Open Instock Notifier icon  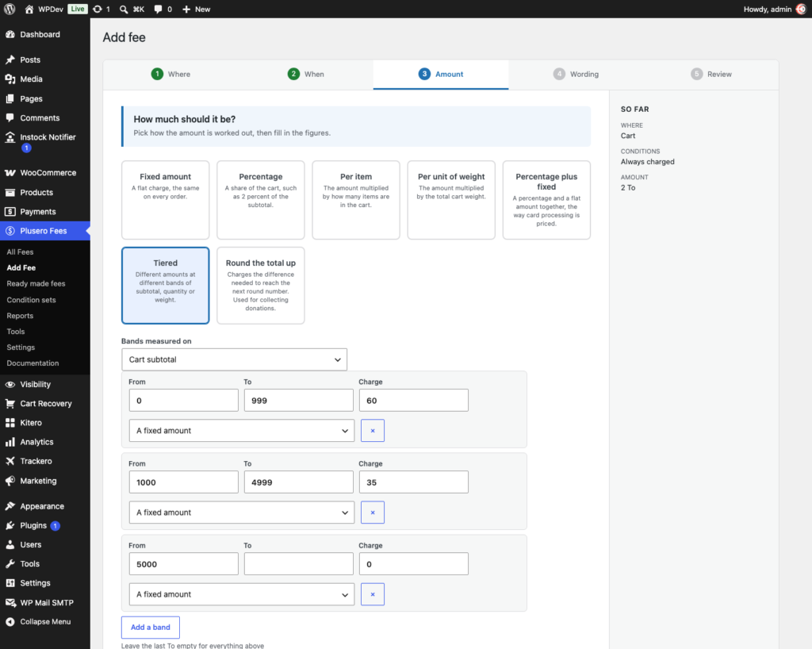point(10,136)
